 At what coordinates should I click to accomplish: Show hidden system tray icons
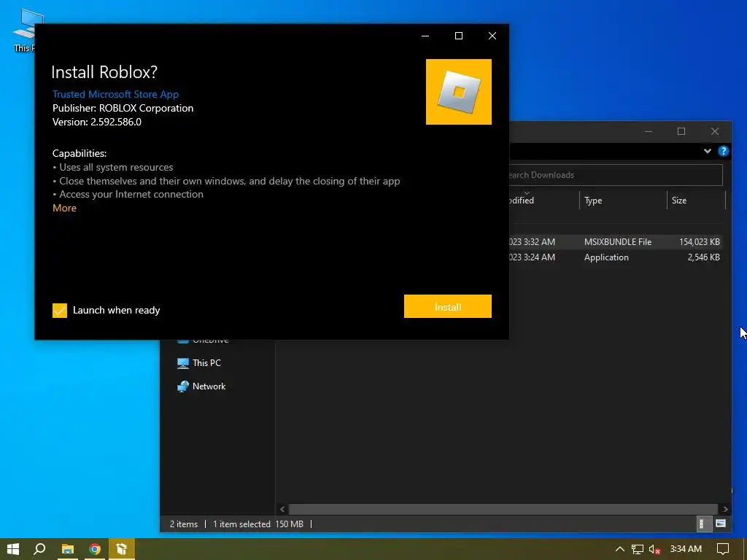(x=619, y=549)
